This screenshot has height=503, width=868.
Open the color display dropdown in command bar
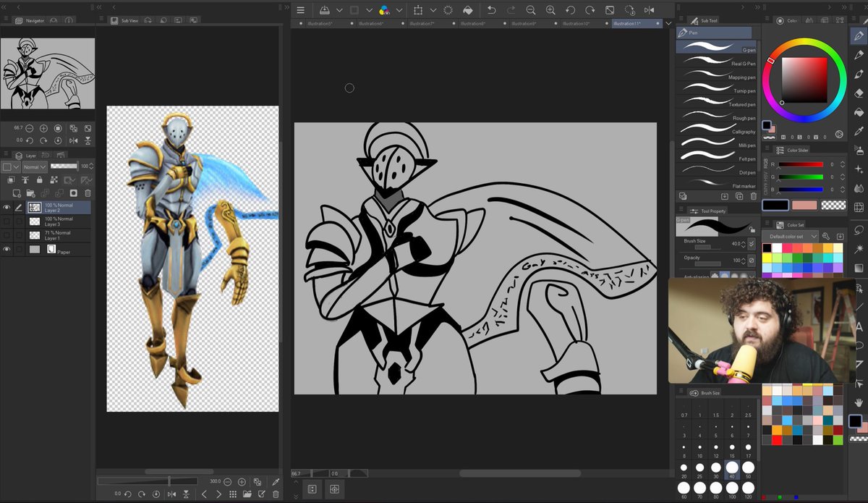coord(399,10)
